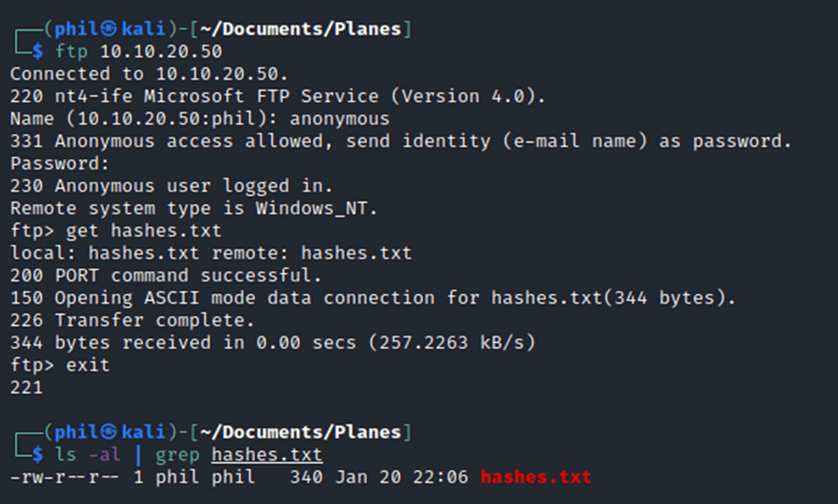Click the 'get hashes.txt' ftp command

(x=144, y=231)
